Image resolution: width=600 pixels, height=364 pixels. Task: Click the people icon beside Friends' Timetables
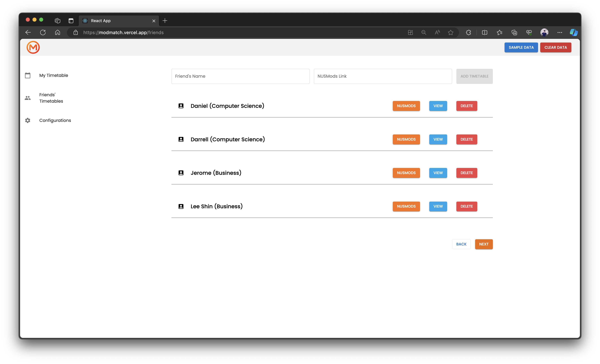click(x=28, y=98)
